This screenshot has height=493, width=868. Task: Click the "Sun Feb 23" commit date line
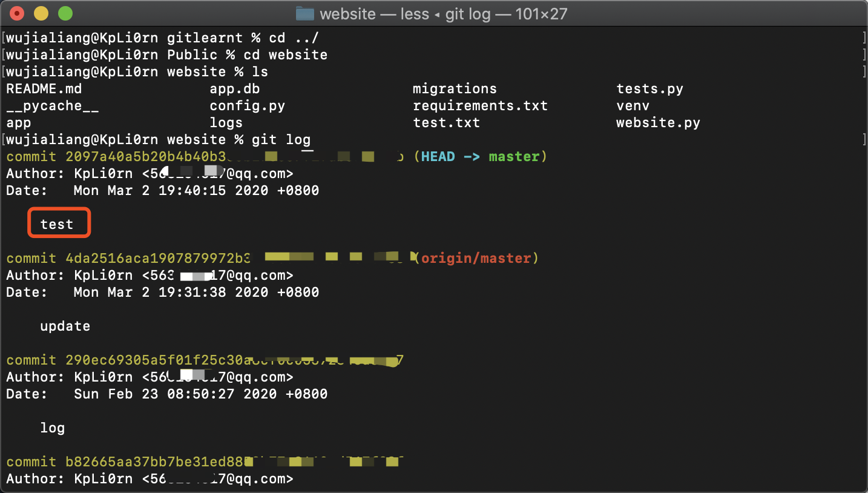point(200,394)
